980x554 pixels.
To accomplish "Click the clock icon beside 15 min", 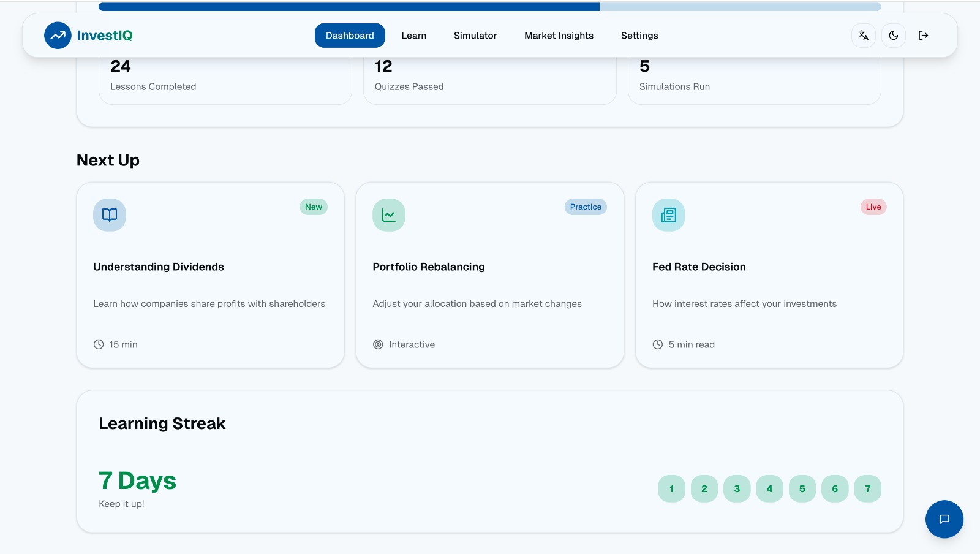I will 99,344.
